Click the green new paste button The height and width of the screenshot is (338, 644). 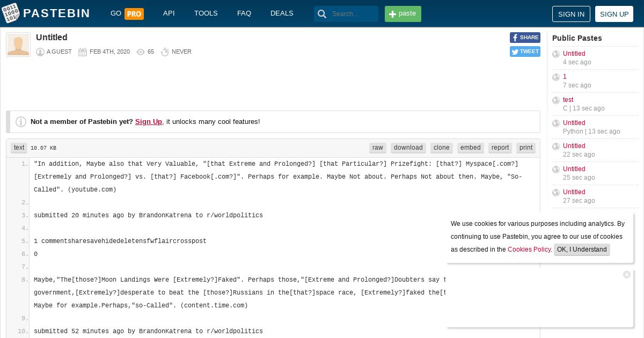[403, 14]
